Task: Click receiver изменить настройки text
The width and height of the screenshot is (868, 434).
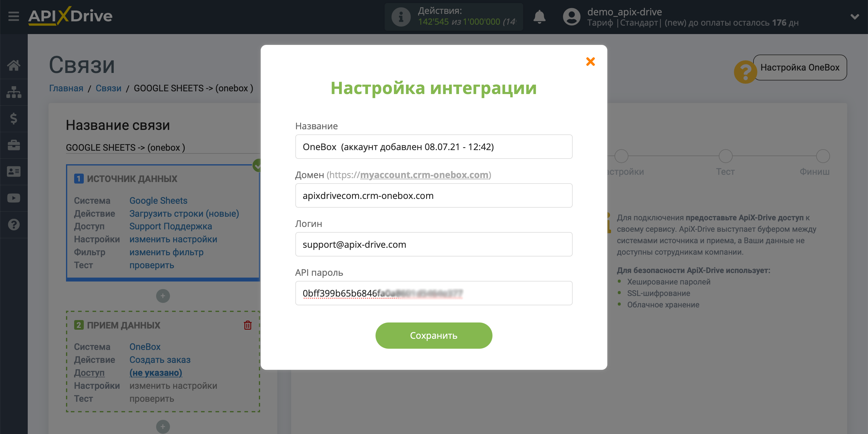Action: click(173, 386)
